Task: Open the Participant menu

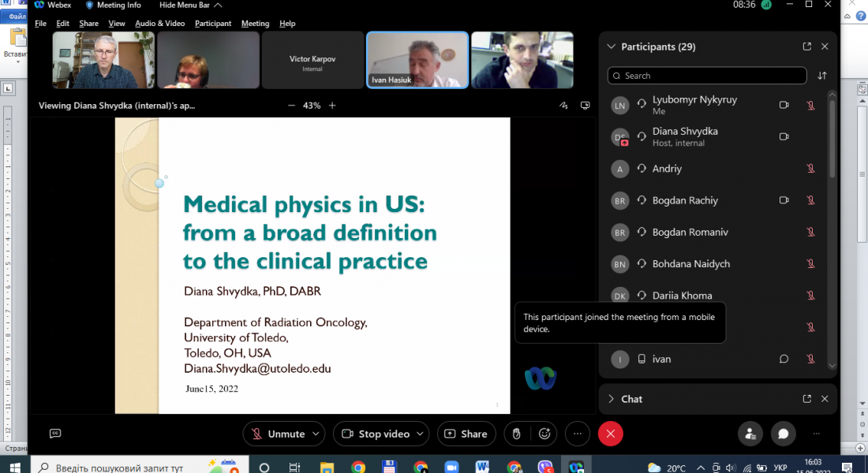Action: 213,24
